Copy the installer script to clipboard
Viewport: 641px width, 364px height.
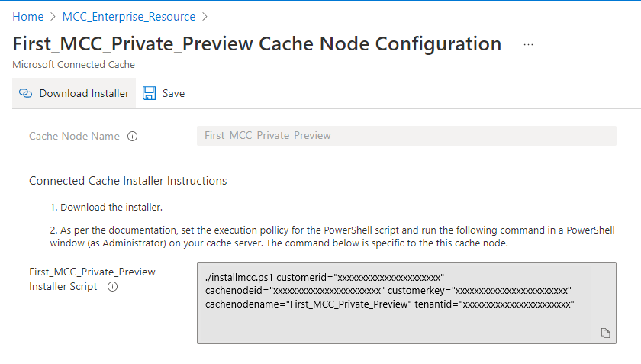[x=605, y=333]
